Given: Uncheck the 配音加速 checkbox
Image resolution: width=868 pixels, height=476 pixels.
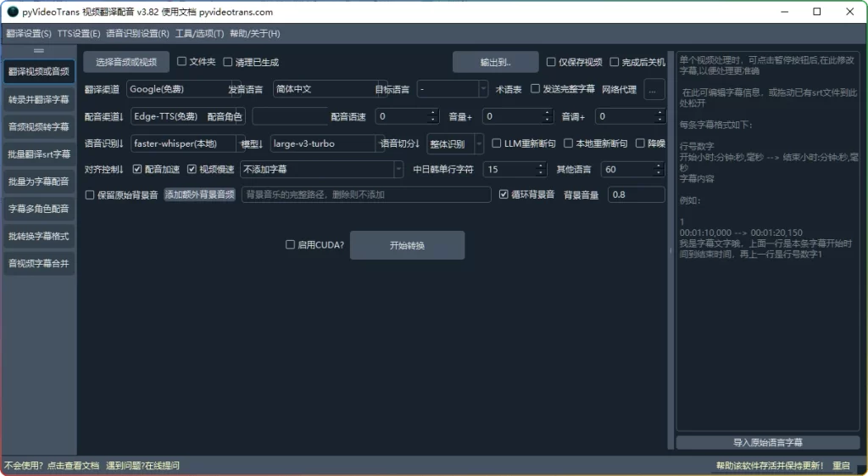Looking at the screenshot, I should 138,170.
